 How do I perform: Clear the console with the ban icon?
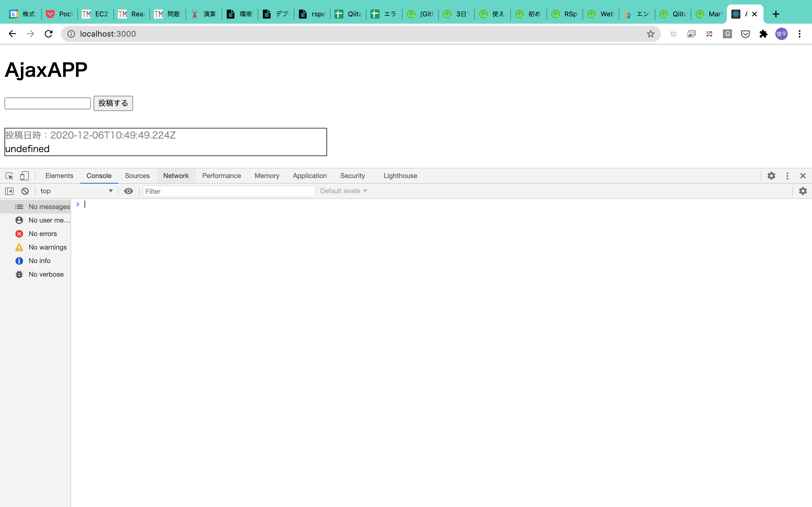tap(25, 191)
